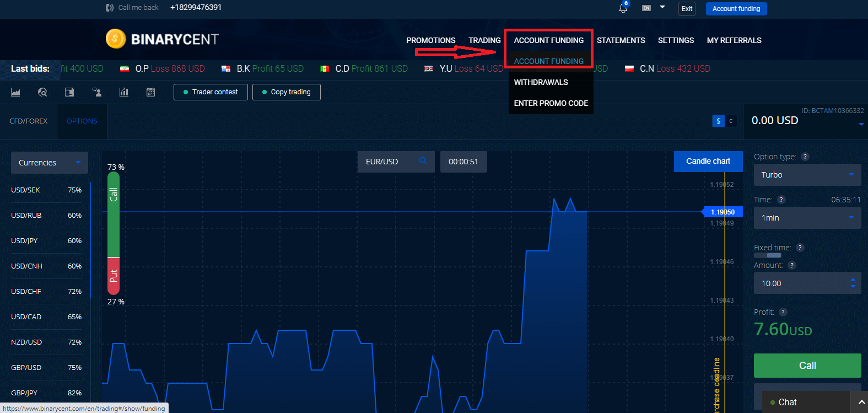868x413 pixels.
Task: Open the Currencies asset category dropdown
Action: (50, 163)
